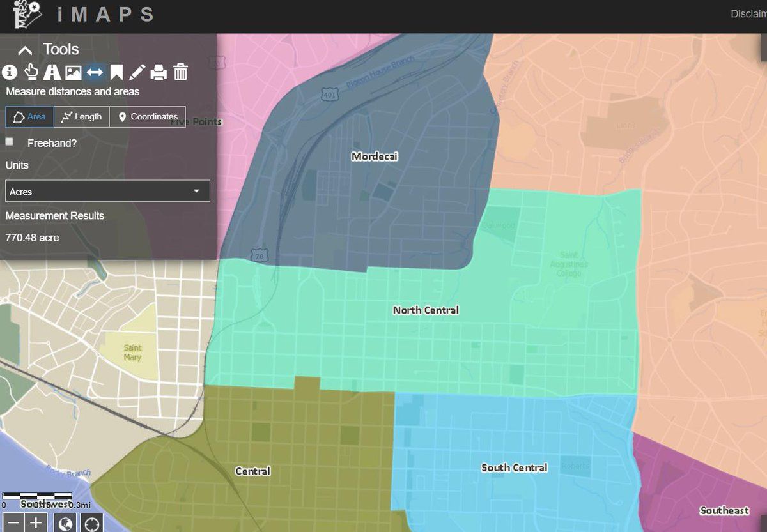This screenshot has width=767, height=532.
Task: Open the Disclaimer link in header
Action: tap(748, 14)
